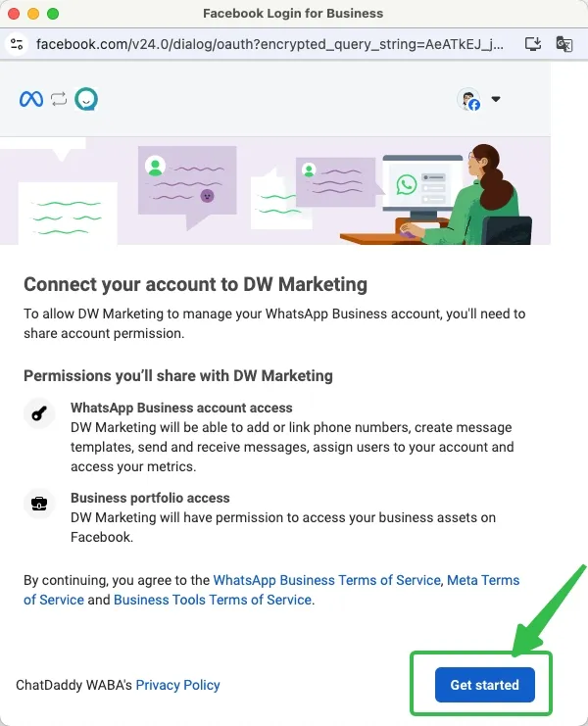Image resolution: width=588 pixels, height=726 pixels.
Task: Click the green macOS fullscreen window button
Action: click(53, 14)
